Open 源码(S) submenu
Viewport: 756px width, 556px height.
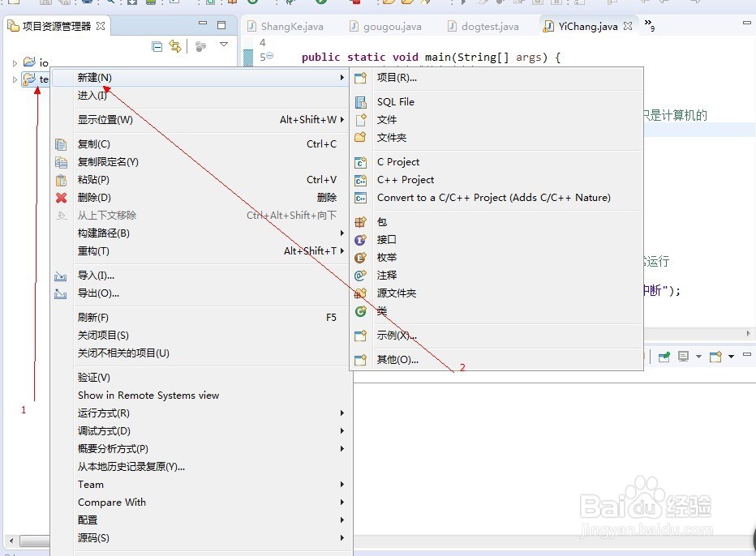[200, 537]
